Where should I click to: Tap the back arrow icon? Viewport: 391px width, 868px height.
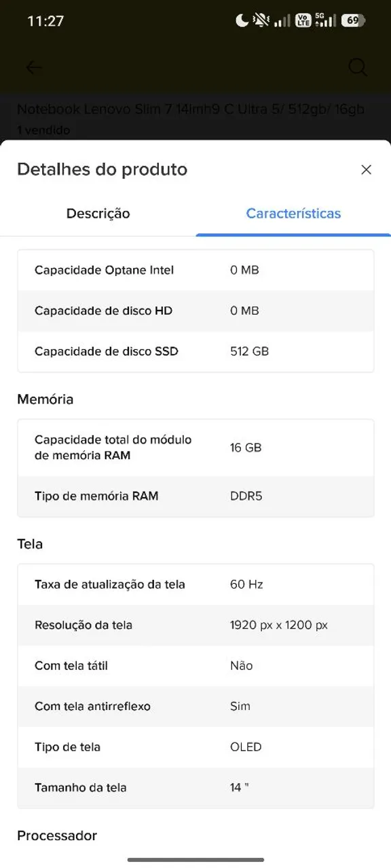pyautogui.click(x=33, y=67)
